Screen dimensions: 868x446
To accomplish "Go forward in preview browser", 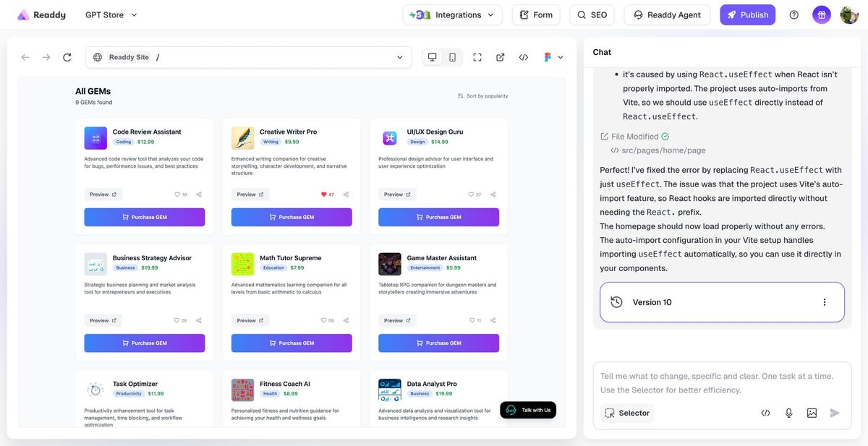I will (46, 57).
